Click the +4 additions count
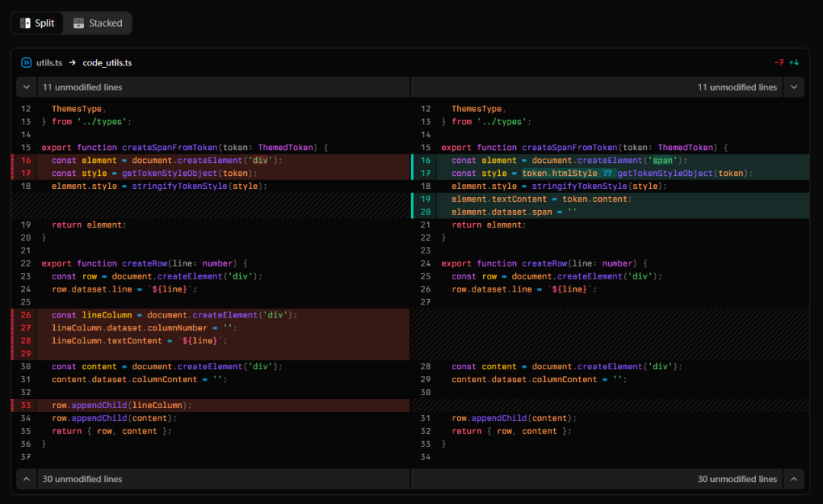 [793, 62]
